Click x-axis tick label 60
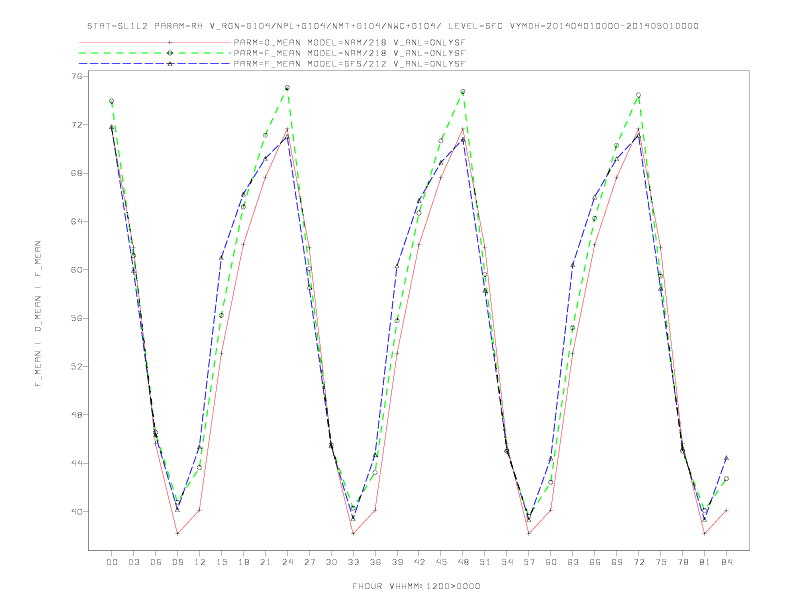 coord(551,562)
